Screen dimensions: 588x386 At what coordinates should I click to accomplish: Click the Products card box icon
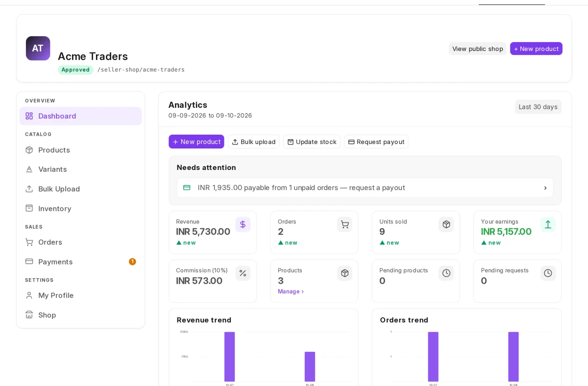(x=344, y=273)
